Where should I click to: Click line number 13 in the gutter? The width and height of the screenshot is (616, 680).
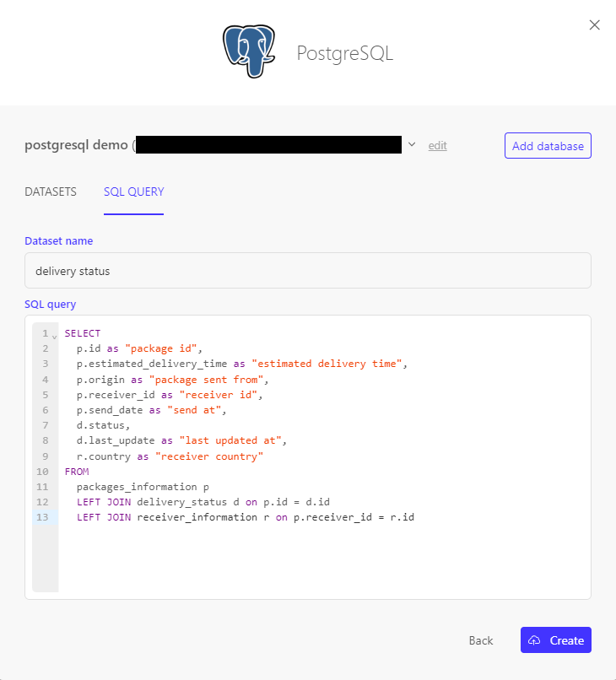tap(42, 517)
